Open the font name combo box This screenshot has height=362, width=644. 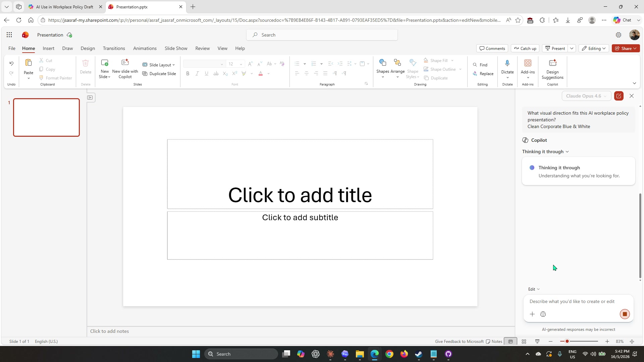pyautogui.click(x=204, y=64)
